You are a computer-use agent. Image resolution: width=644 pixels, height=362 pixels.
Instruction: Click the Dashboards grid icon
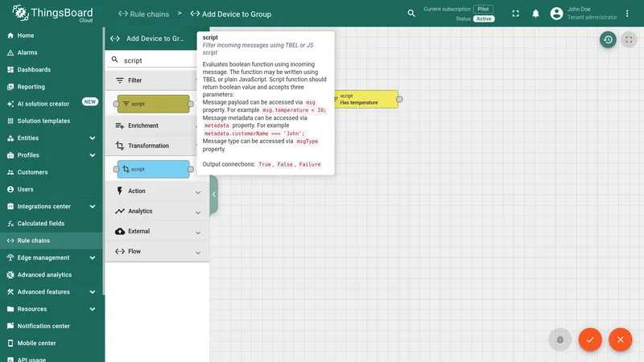coord(10,70)
